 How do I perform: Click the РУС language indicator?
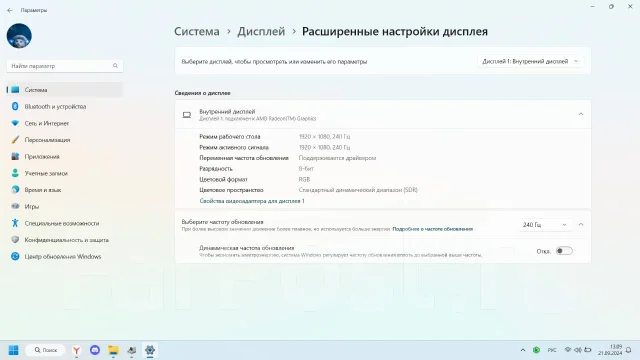click(x=552, y=350)
